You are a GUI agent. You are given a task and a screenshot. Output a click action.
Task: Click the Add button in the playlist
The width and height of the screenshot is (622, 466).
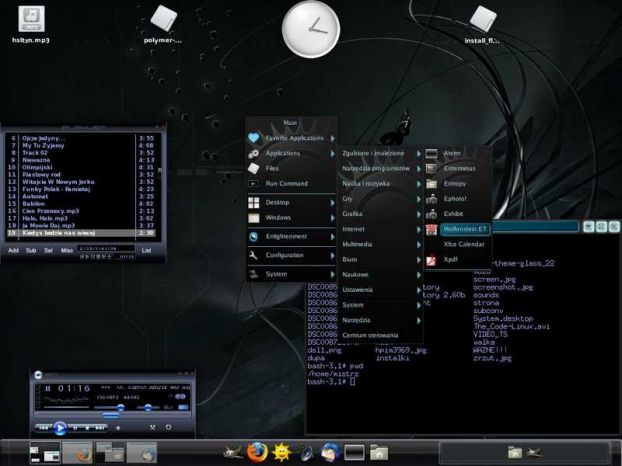13,251
